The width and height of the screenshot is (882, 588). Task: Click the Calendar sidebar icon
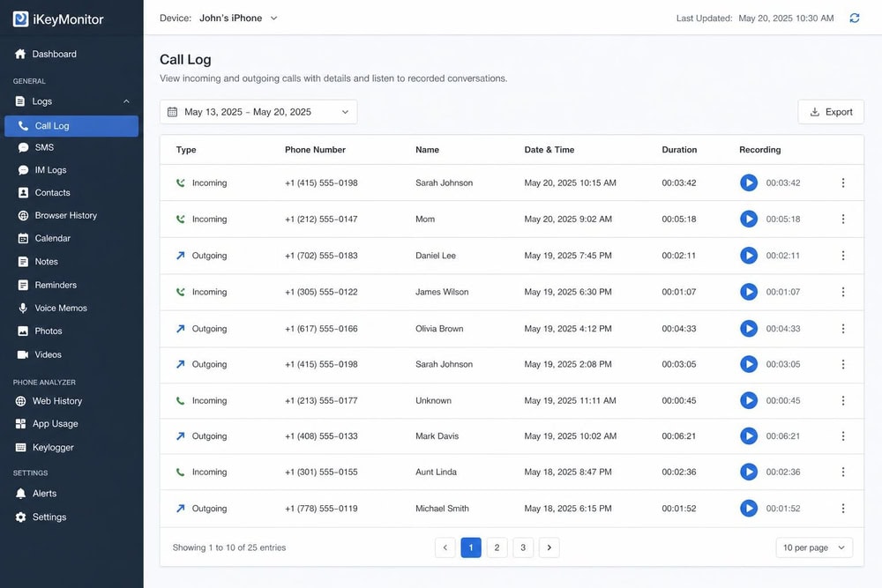(x=23, y=238)
